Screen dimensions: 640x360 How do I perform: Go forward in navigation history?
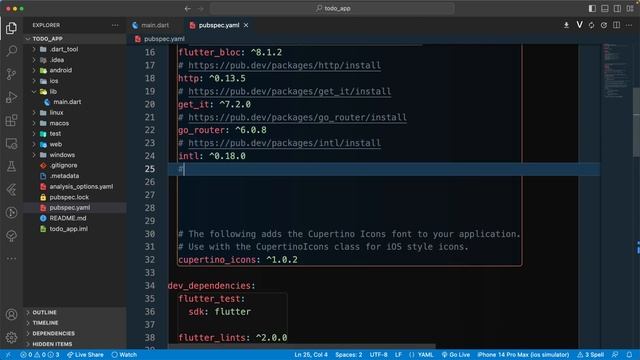tap(200, 9)
